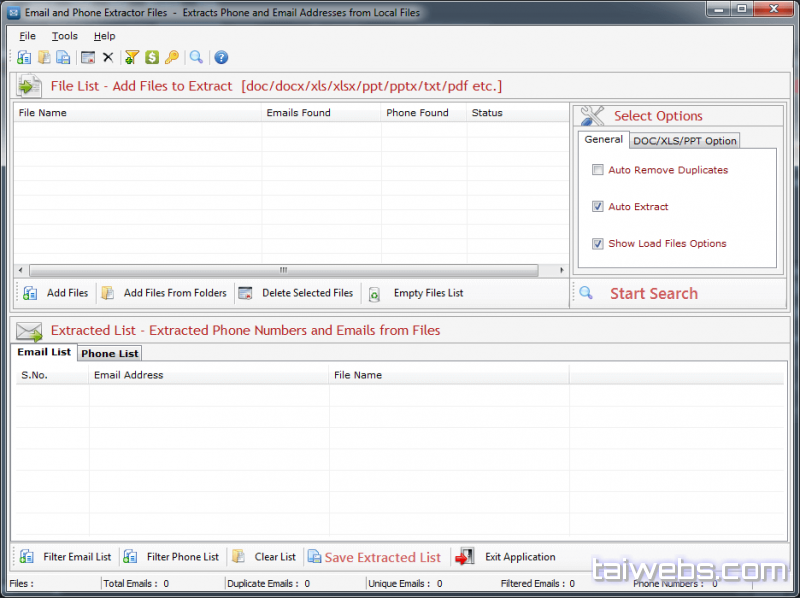Click the filter funnel icon in toolbar
Viewport: 800px width, 598px height.
[x=132, y=57]
